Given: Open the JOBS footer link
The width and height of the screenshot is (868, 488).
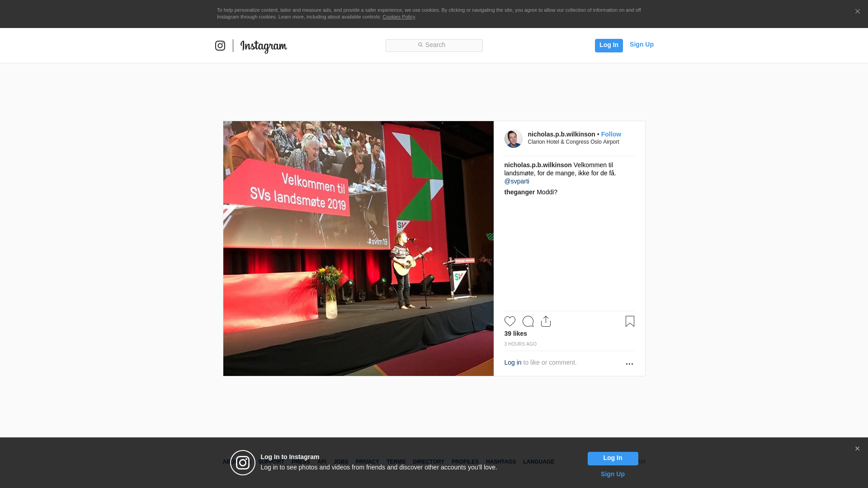Looking at the screenshot, I should point(341,462).
